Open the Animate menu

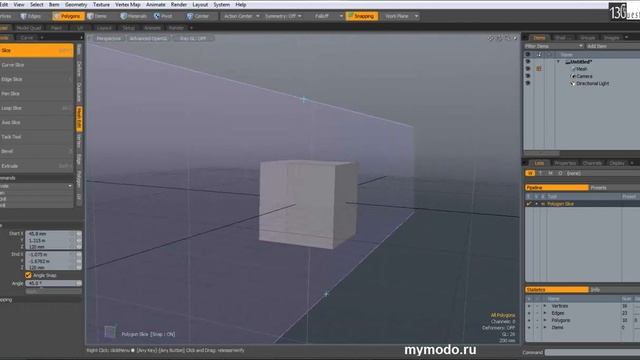(x=156, y=4)
